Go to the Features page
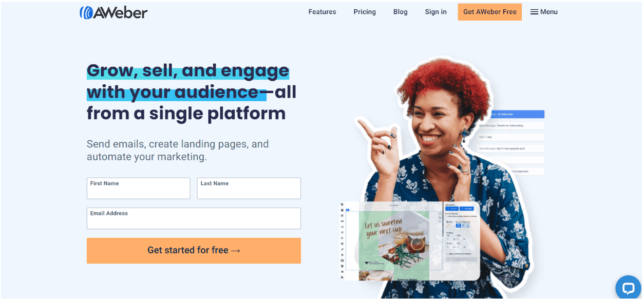This screenshot has width=644, height=299. [x=322, y=12]
